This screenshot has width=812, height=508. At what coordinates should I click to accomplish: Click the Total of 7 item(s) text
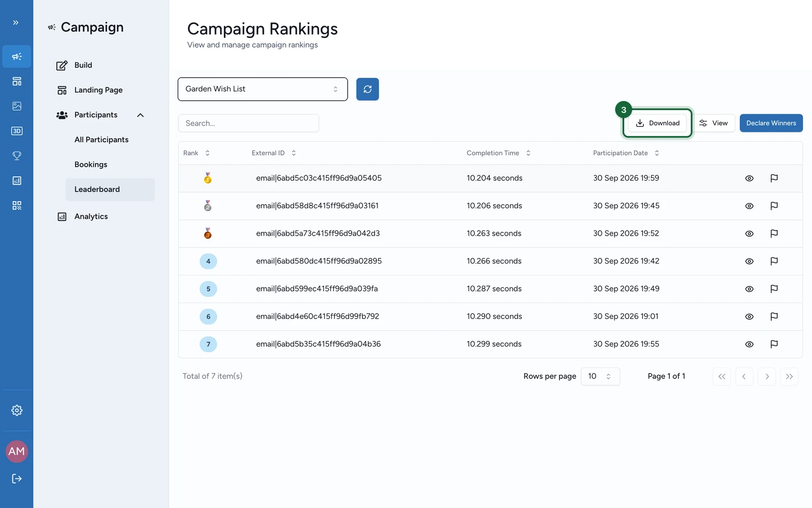tap(212, 376)
